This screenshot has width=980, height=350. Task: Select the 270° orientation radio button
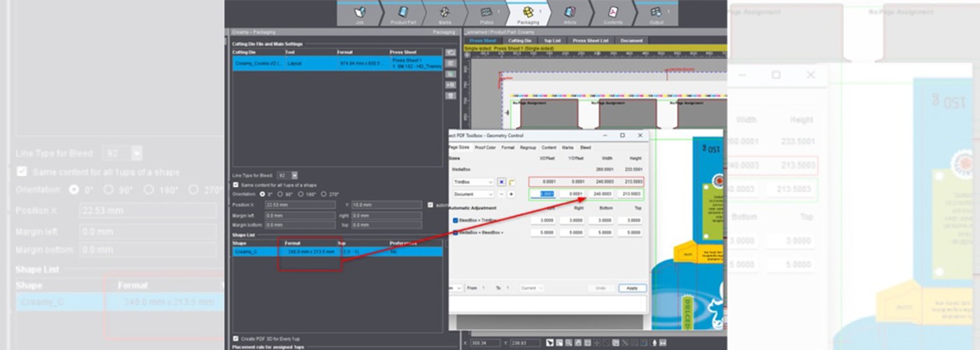click(x=323, y=194)
